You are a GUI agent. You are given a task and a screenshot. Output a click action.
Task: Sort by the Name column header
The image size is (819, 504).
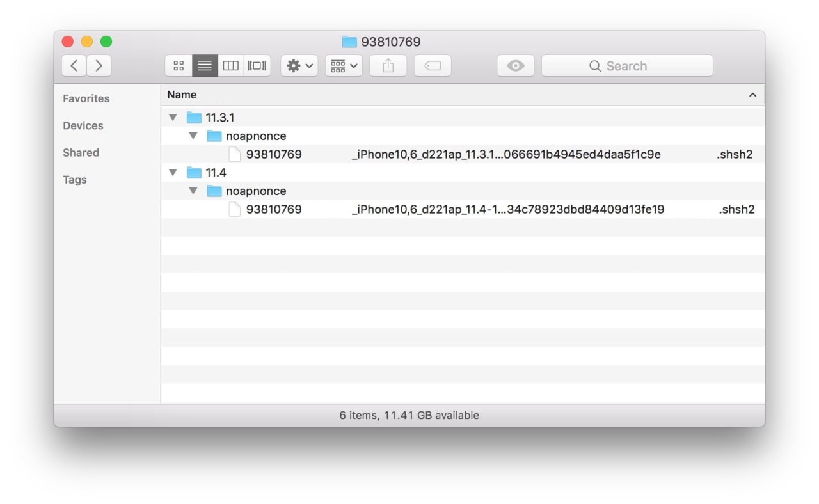[x=182, y=95]
